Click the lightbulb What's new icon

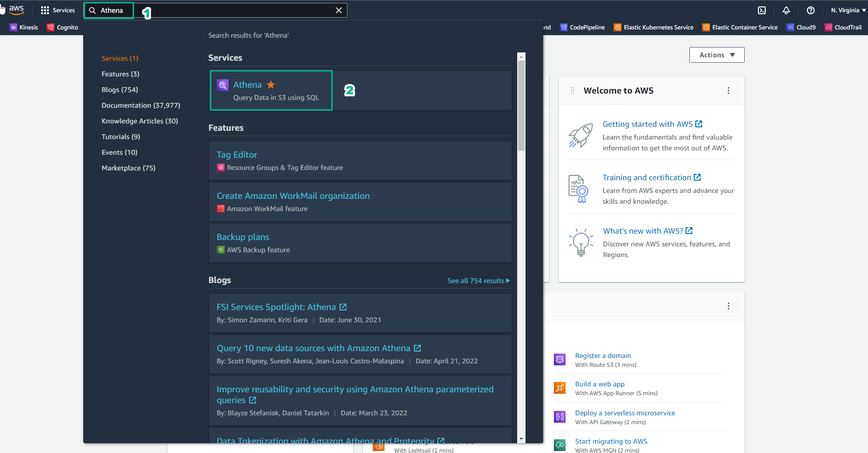click(x=581, y=242)
